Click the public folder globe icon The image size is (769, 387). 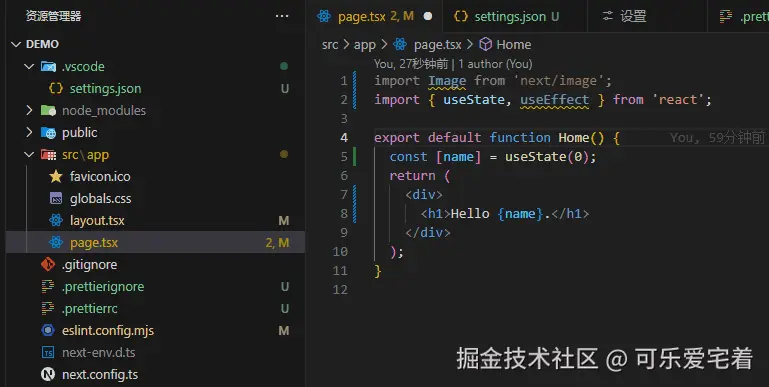click(48, 132)
